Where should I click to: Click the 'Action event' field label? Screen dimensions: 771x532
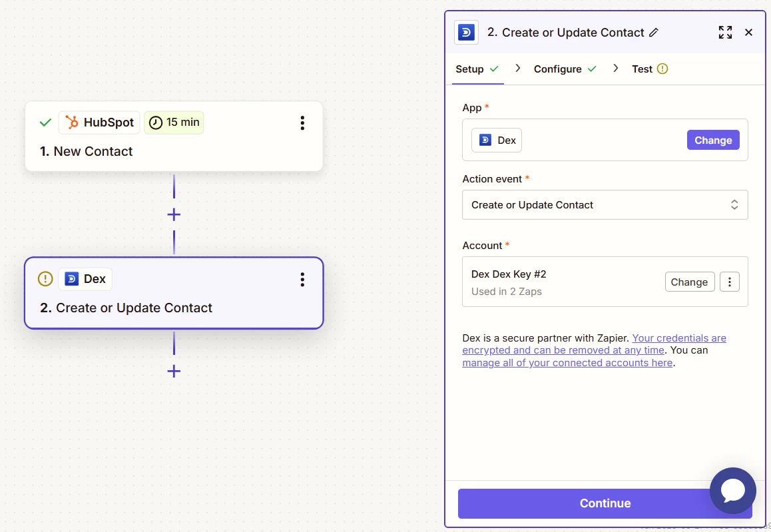(492, 179)
